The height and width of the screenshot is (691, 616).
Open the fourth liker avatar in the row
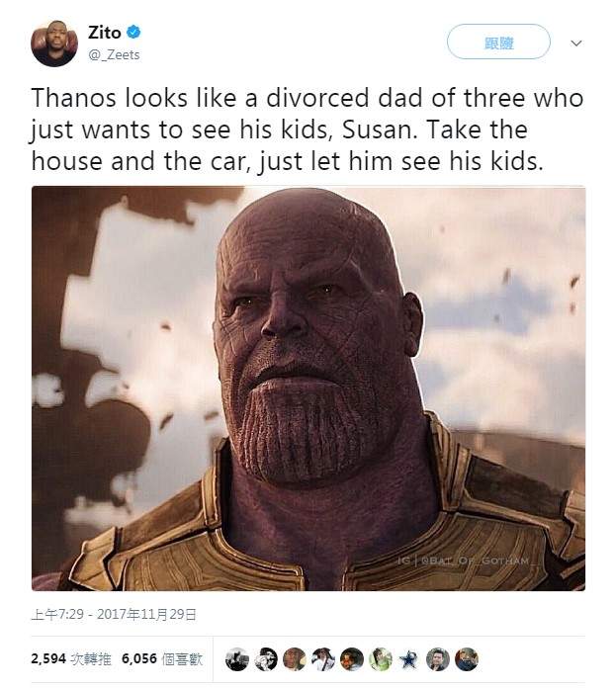323,659
